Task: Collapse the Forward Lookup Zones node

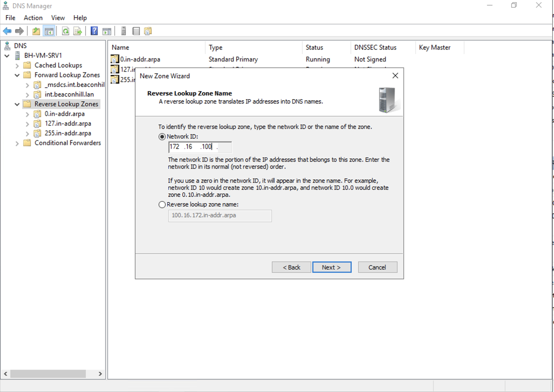Action: coord(17,75)
